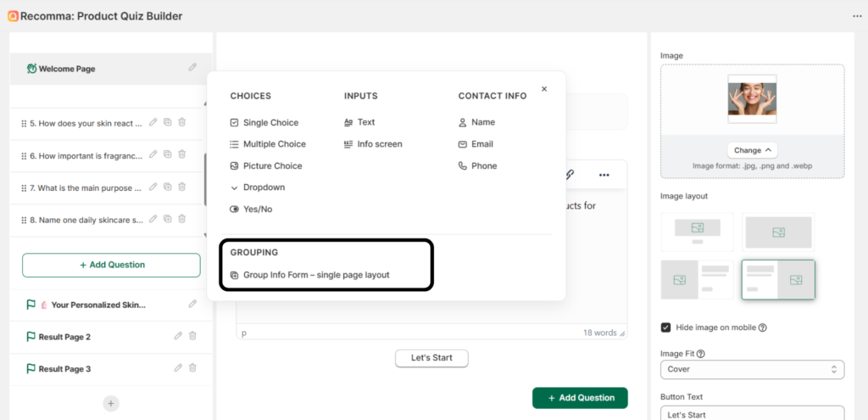Viewport: 868px width, 420px height.
Task: Pick Group Info Form single page layout
Action: coord(316,275)
